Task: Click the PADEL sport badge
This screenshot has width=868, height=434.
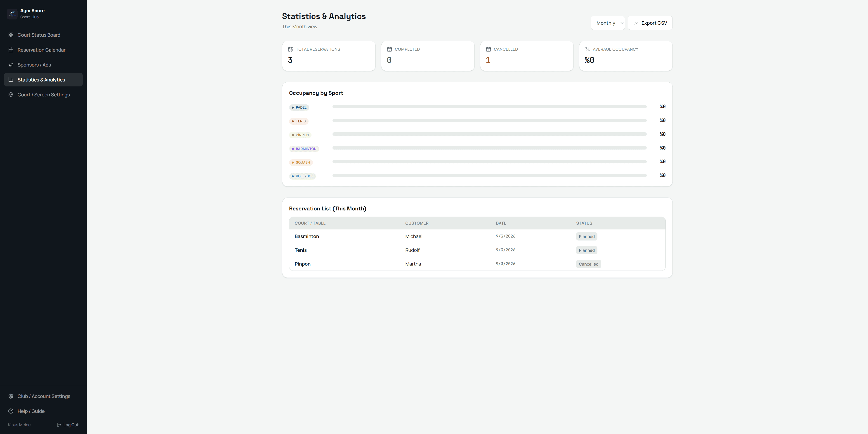Action: (x=299, y=107)
